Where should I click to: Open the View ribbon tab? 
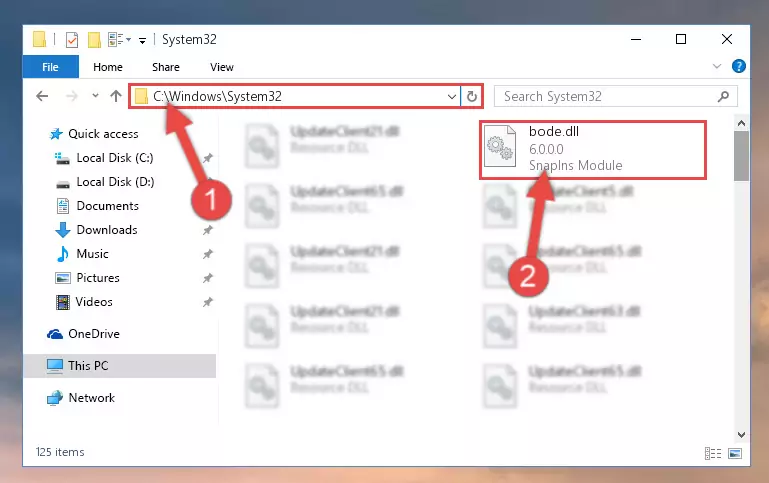pos(222,67)
